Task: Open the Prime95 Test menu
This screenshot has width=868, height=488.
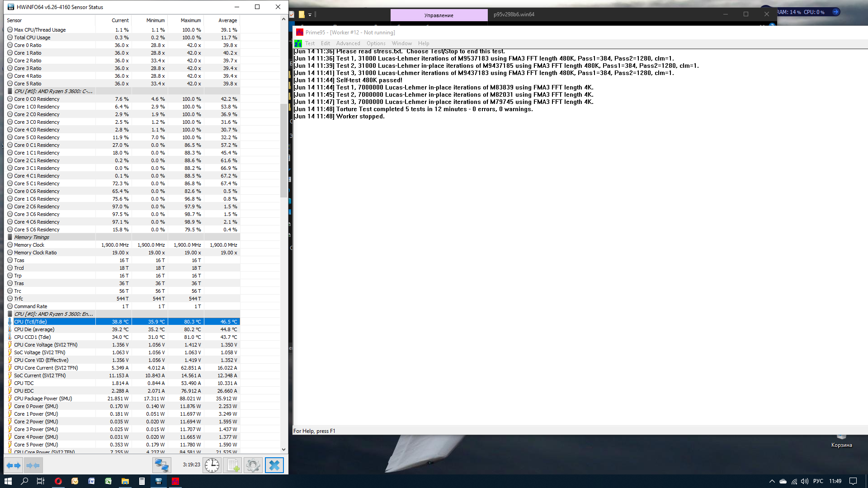Action: (x=310, y=43)
